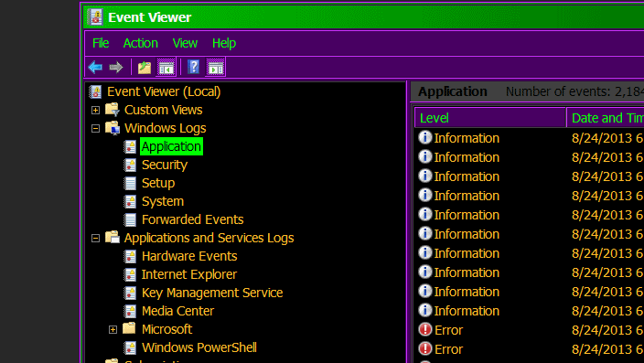Click the Back arrow toolbar icon
Screen dimensions: 644x363
[x=95, y=67]
